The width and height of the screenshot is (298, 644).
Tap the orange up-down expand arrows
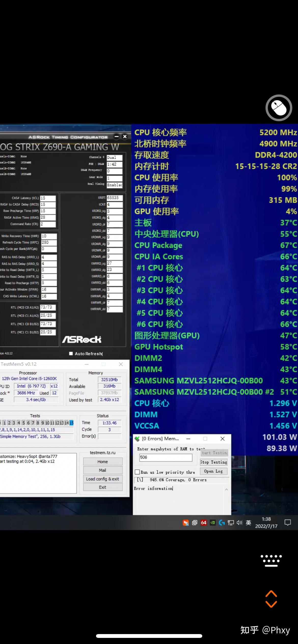point(271,599)
